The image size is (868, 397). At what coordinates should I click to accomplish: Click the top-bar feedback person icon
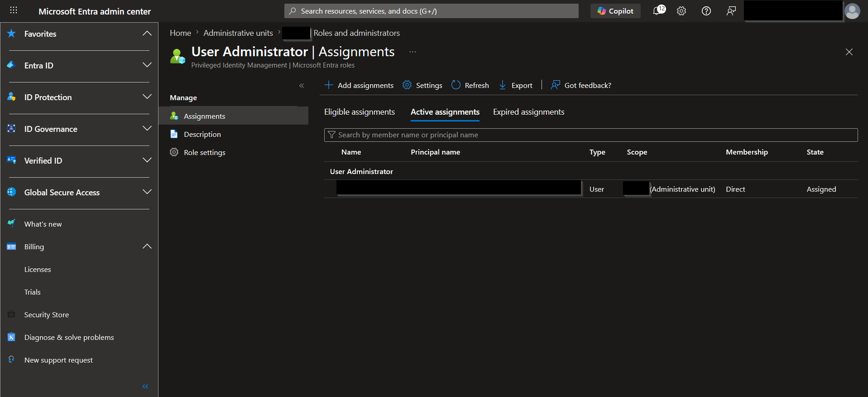tap(731, 11)
